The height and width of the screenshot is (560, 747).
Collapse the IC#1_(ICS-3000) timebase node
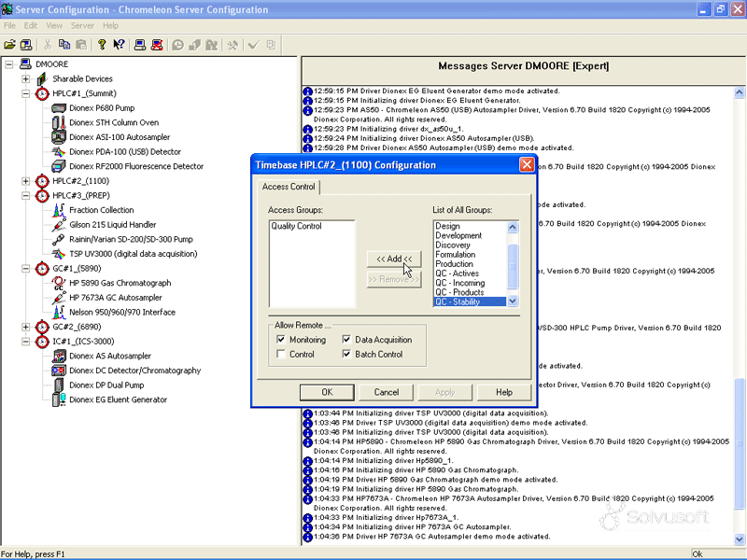[26, 342]
